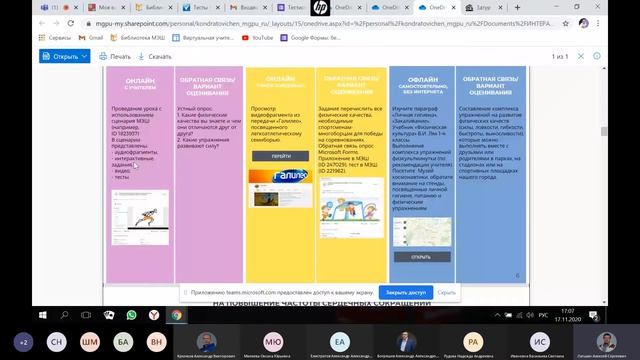Select participant avatar СН
Viewport: 640px width, 360px height.
57,342
